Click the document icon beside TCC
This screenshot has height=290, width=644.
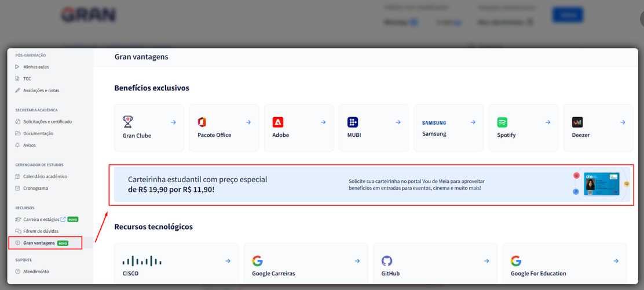click(x=17, y=78)
